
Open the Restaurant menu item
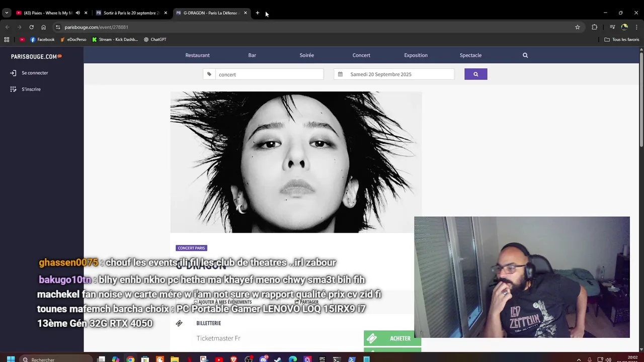(197, 55)
